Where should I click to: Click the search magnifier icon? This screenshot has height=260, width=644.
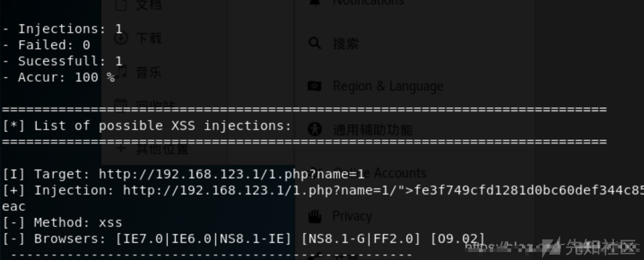pos(315,43)
